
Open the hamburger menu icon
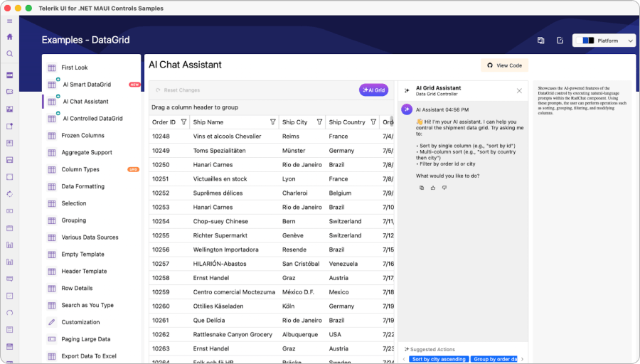[x=10, y=21]
